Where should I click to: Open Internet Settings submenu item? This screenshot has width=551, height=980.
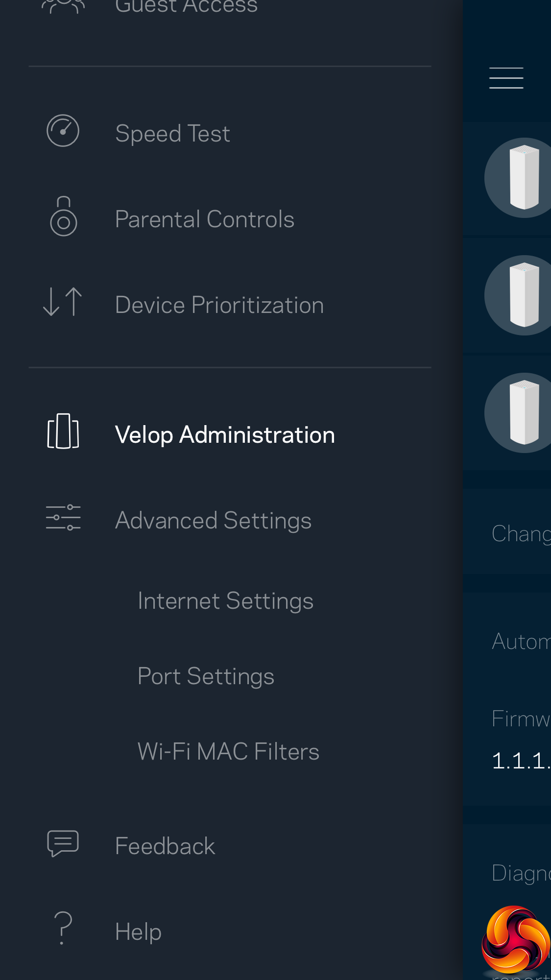pyautogui.click(x=225, y=601)
